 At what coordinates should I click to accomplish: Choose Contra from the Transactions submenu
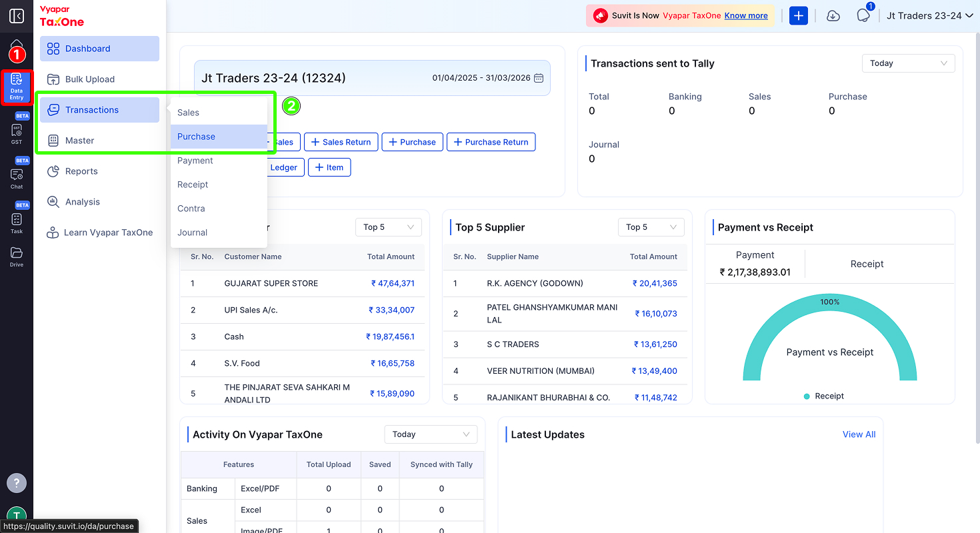tap(219, 209)
